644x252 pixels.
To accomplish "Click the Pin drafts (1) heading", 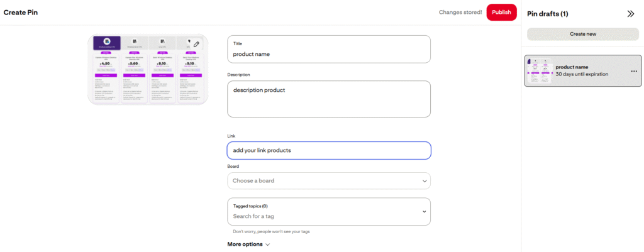I will 547,14.
